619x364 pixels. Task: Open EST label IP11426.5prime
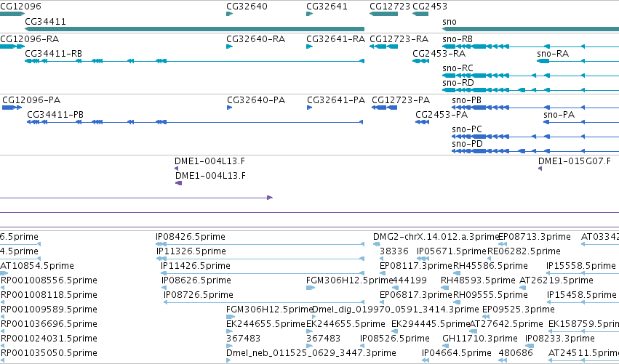196,266
